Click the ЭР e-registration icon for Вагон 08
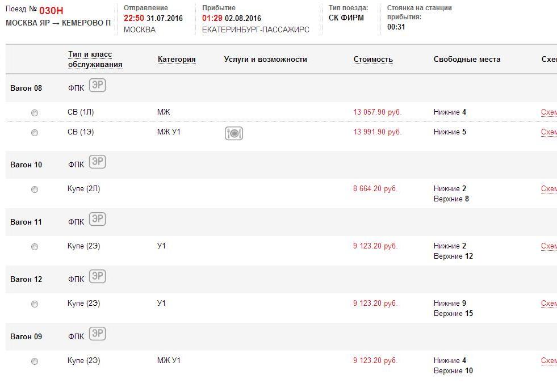The width and height of the screenshot is (557, 392). click(98, 85)
